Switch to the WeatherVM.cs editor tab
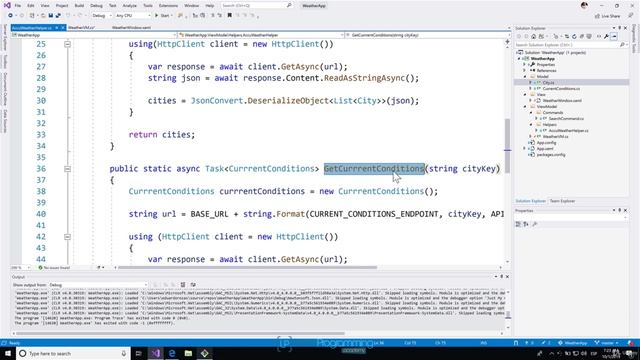Screen dimensions: 640x360 point(81,28)
